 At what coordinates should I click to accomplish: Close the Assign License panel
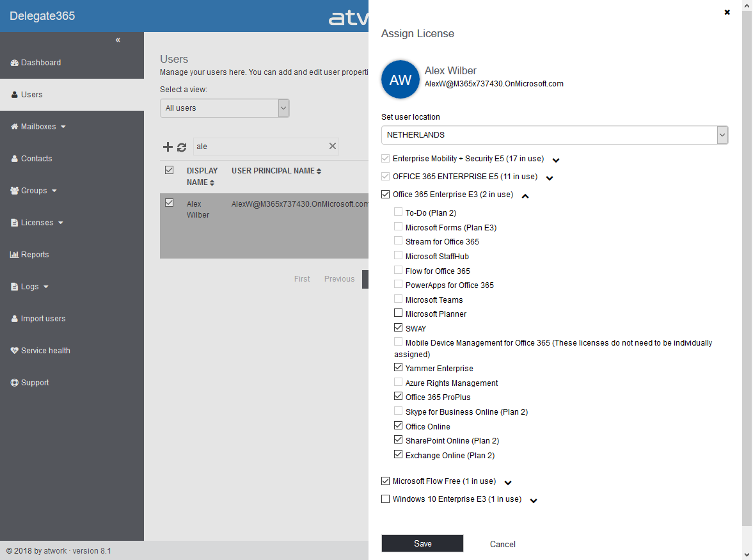click(727, 13)
